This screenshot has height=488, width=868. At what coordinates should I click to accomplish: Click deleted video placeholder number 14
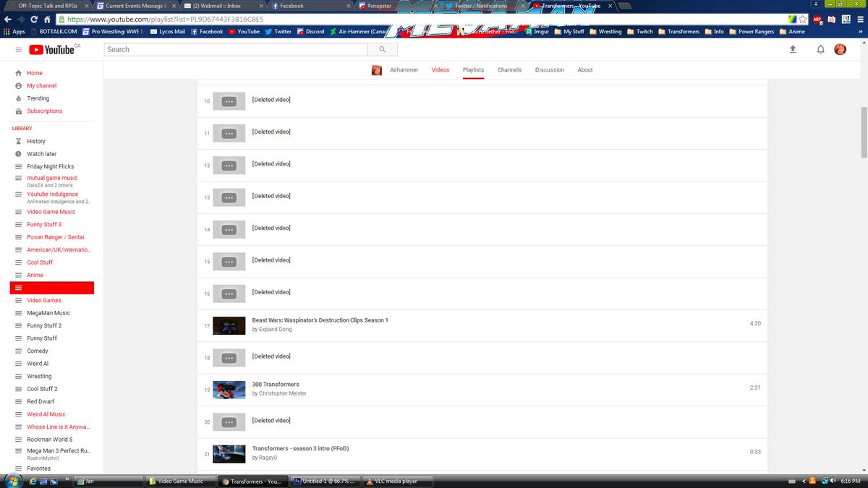229,230
